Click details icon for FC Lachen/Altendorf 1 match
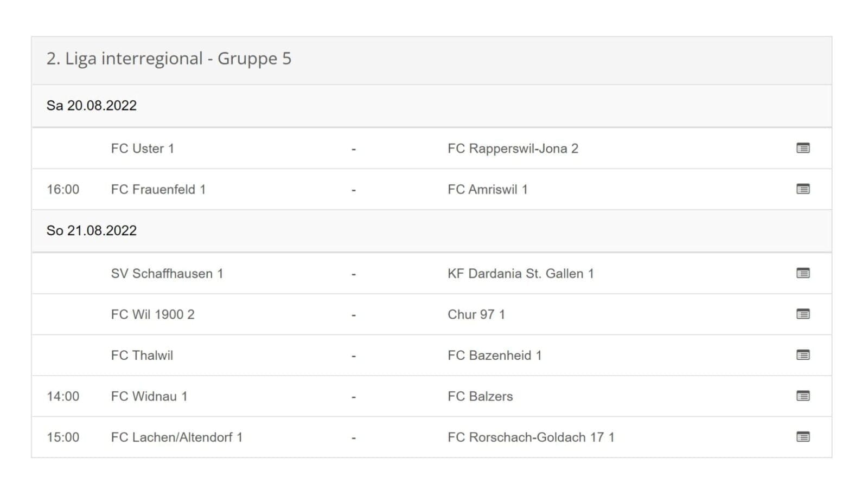This screenshot has width=868, height=484. pyautogui.click(x=803, y=437)
